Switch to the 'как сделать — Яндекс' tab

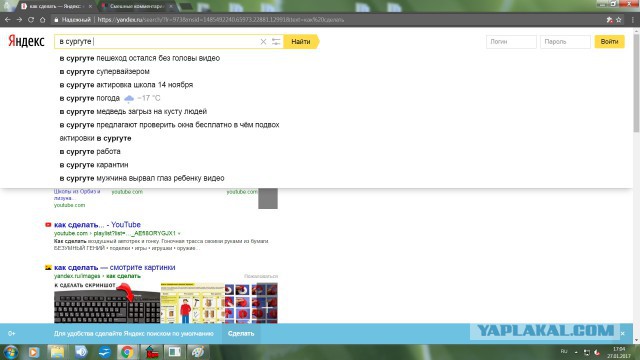tap(55, 7)
